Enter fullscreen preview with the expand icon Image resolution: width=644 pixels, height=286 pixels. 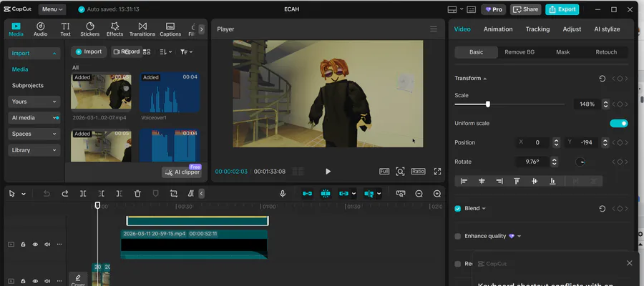pyautogui.click(x=437, y=172)
